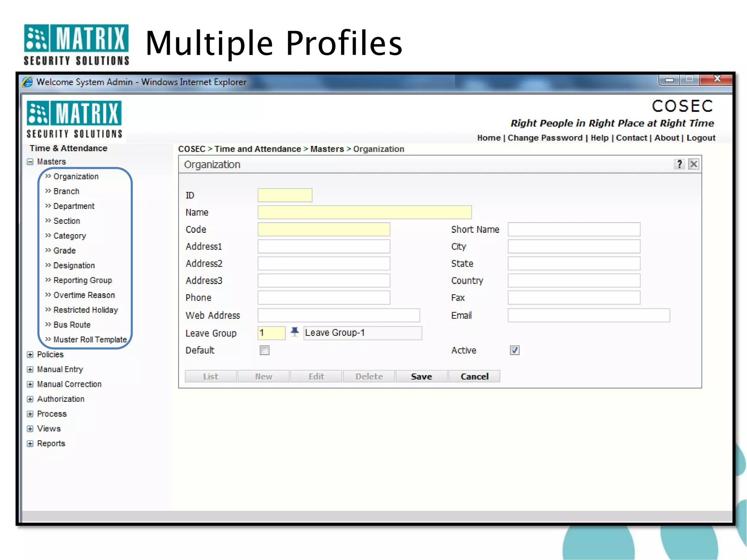
Task: Click the New button
Action: point(264,376)
